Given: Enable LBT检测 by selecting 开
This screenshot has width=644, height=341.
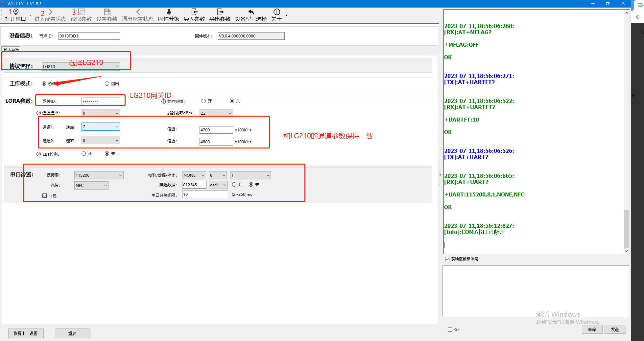Looking at the screenshot, I should coord(84,154).
